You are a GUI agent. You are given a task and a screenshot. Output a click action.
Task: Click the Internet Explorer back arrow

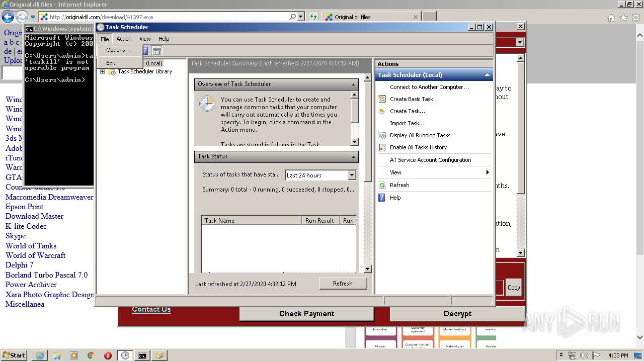pyautogui.click(x=8, y=17)
